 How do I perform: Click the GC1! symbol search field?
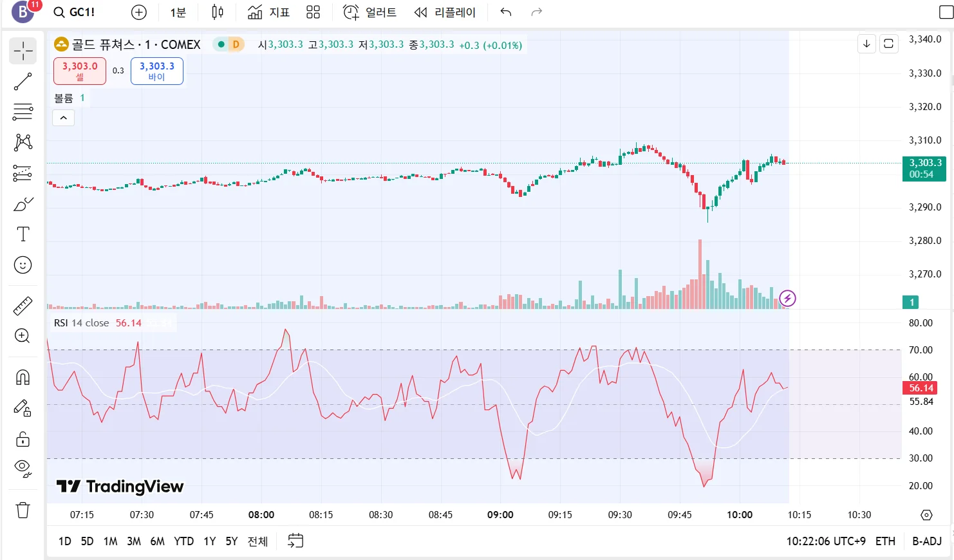click(x=75, y=12)
